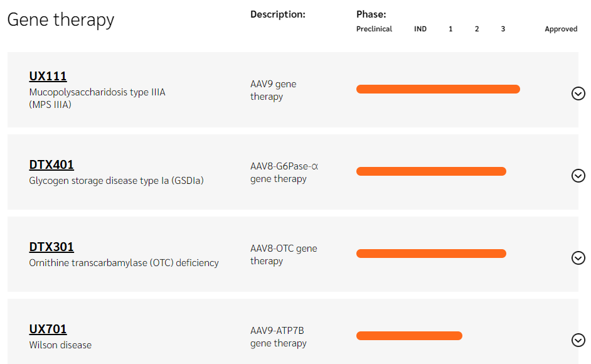591x364 pixels.
Task: Click the DTX301 orange phase progress bar
Action: 431,254
